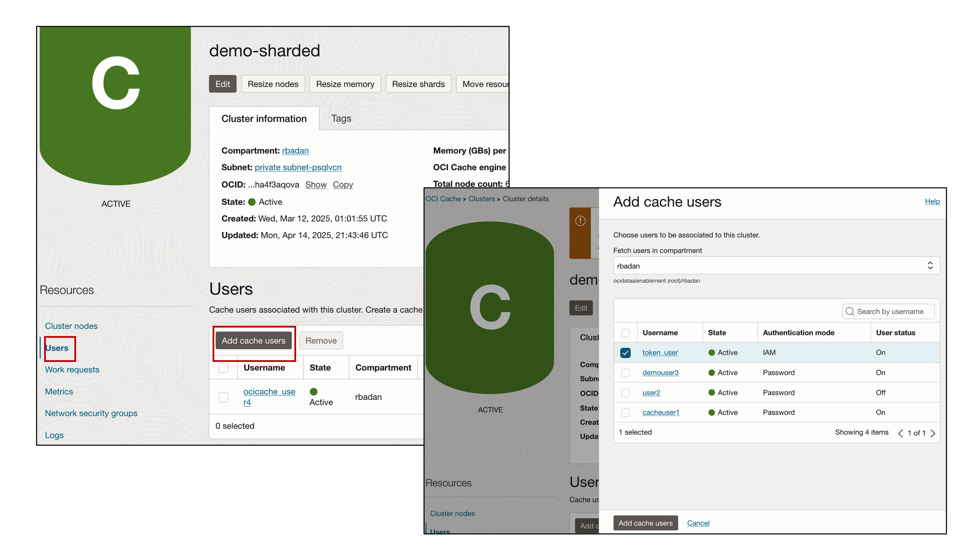Click Add cache users in the dialog
The width and height of the screenshot is (980, 560).
645,523
